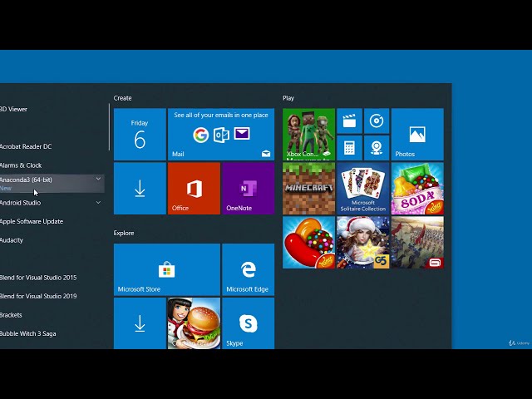Open the Photos tile

coord(417,135)
